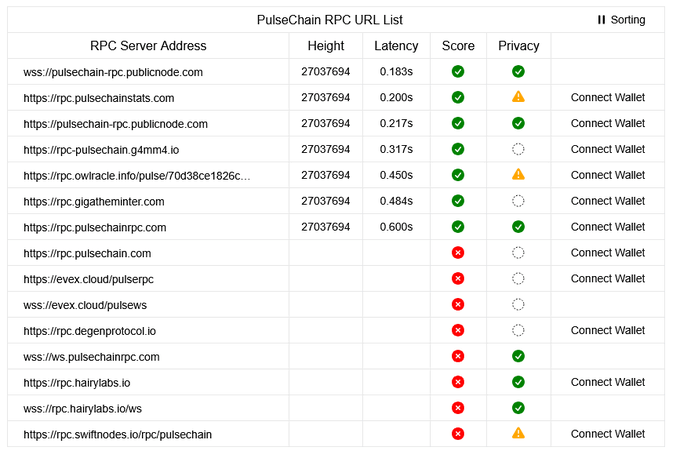Connect Wallet for https://evex.cloud/pulserpc
The image size is (680, 458).
coord(608,278)
